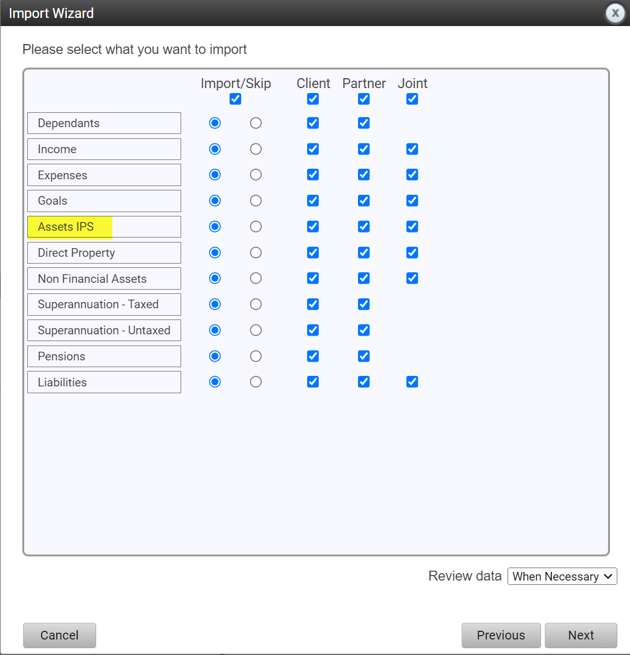Screen dimensions: 630x655
Task: Uncheck Joint checkbox for Non Financial Assets
Action: [x=412, y=279]
